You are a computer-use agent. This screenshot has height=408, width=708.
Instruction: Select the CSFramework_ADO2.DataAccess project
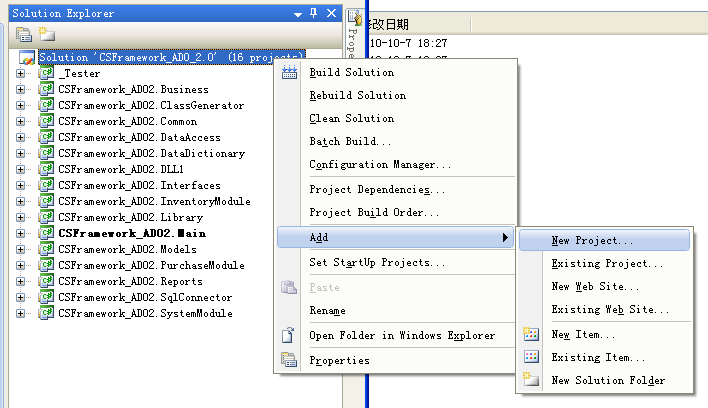(x=139, y=137)
